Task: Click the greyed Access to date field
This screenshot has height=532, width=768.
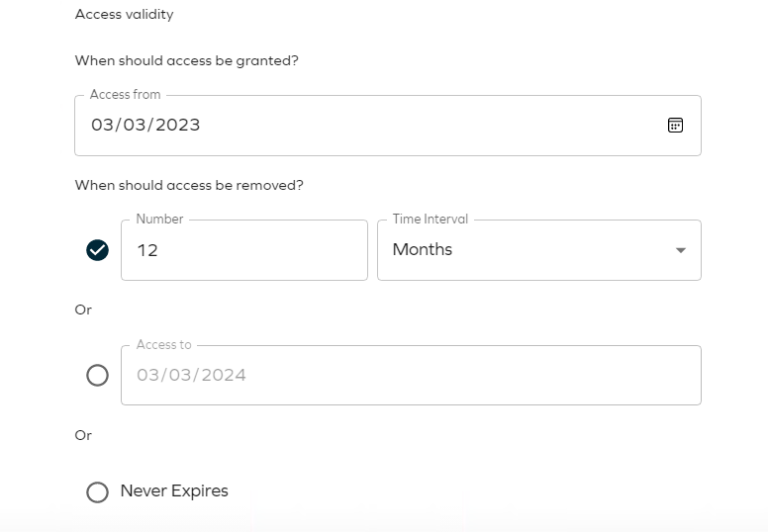Action: (411, 376)
